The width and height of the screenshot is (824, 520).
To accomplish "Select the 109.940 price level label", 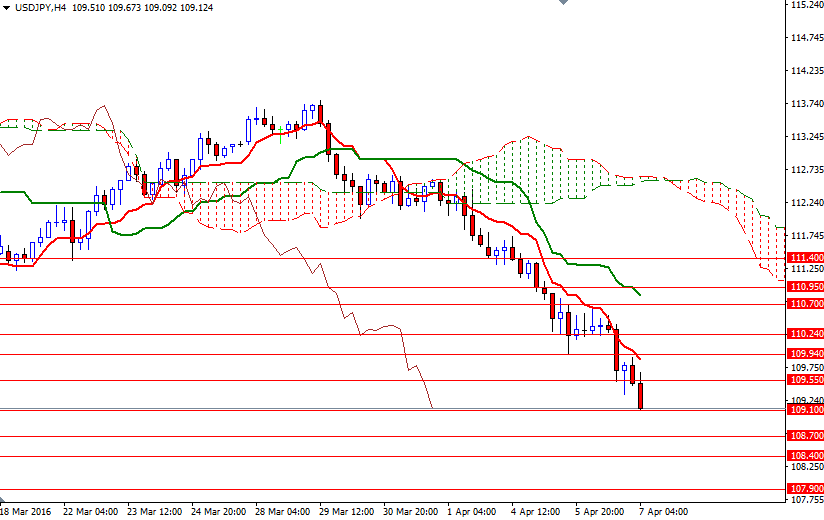I will [806, 354].
